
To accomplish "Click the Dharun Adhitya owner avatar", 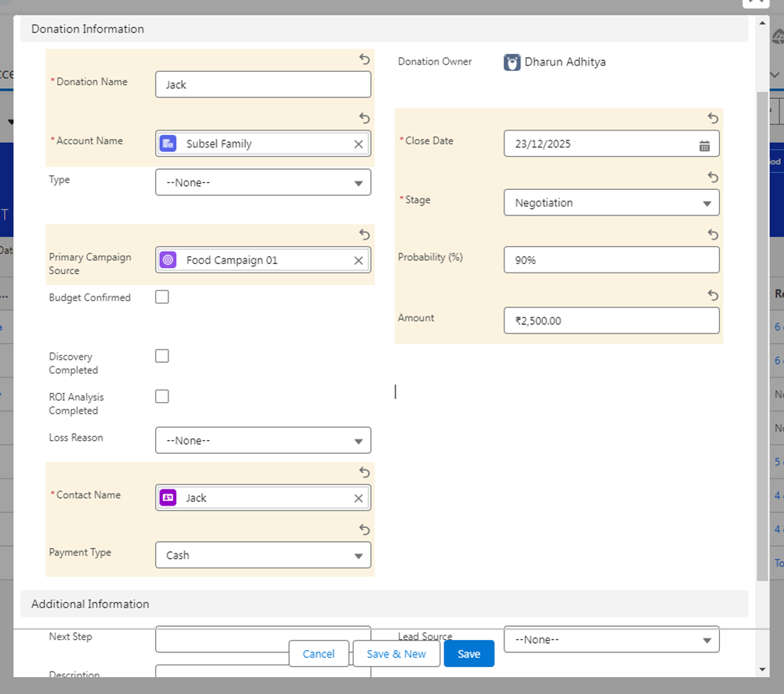I will [x=512, y=63].
